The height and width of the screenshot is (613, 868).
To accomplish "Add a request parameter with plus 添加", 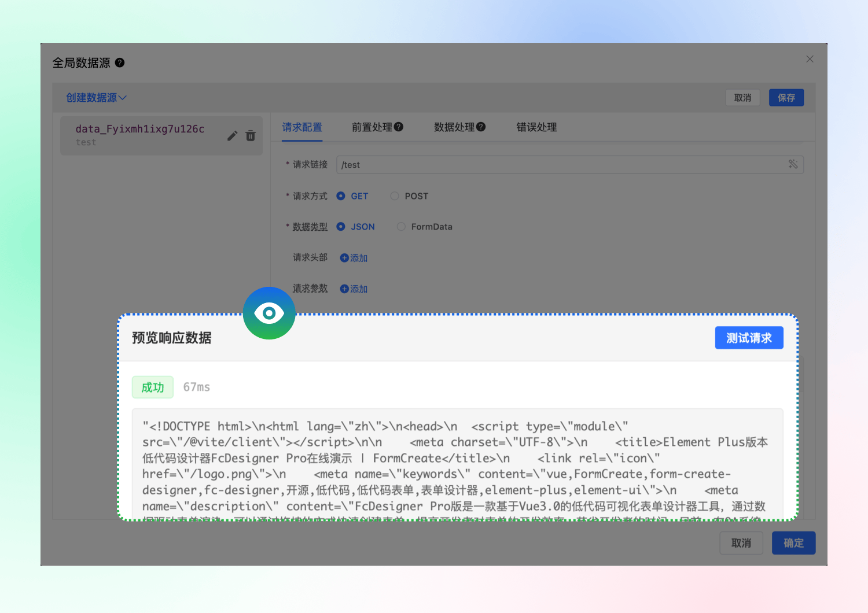I will pos(354,289).
